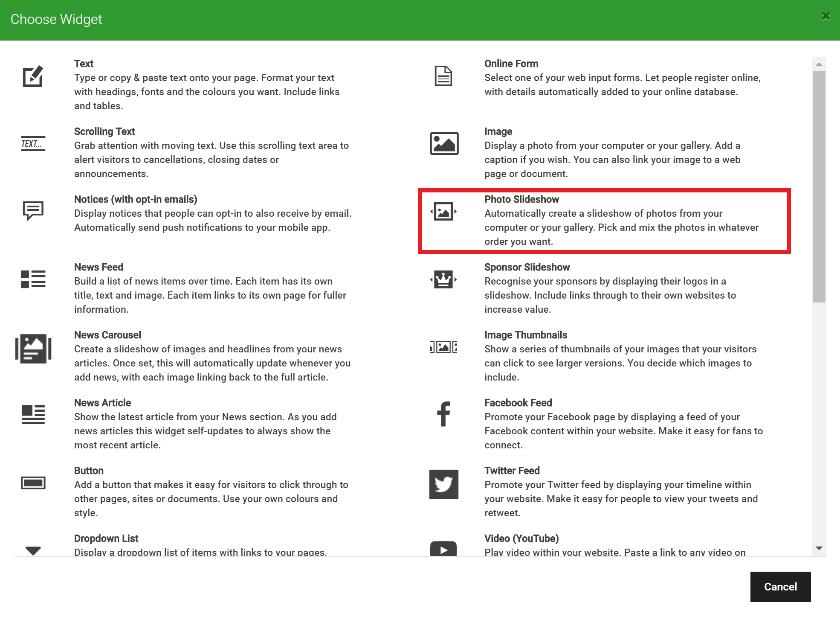
Task: Click the Image Thumbnails icon
Action: (x=443, y=347)
